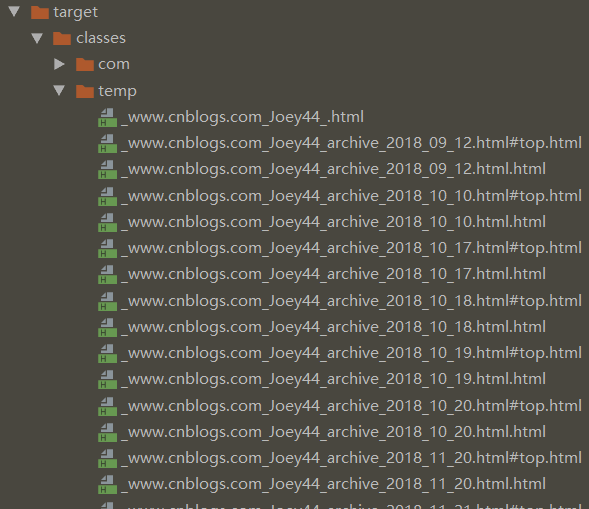Select file archive_2018_10_18.html.html

[x=333, y=327]
